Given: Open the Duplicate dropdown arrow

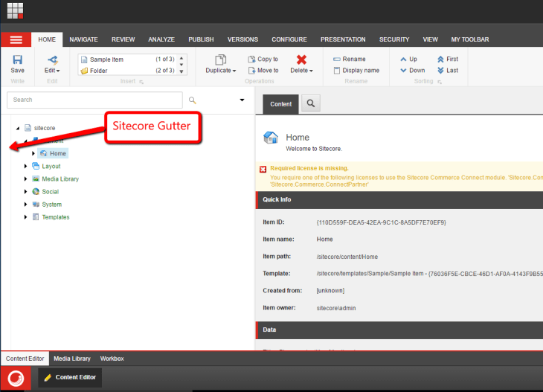Looking at the screenshot, I should tap(234, 71).
